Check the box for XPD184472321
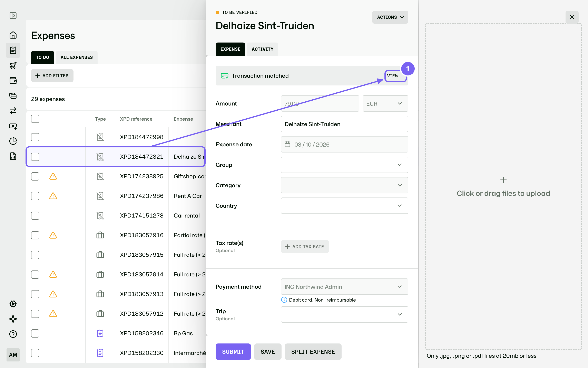This screenshot has height=368, width=588. (35, 157)
